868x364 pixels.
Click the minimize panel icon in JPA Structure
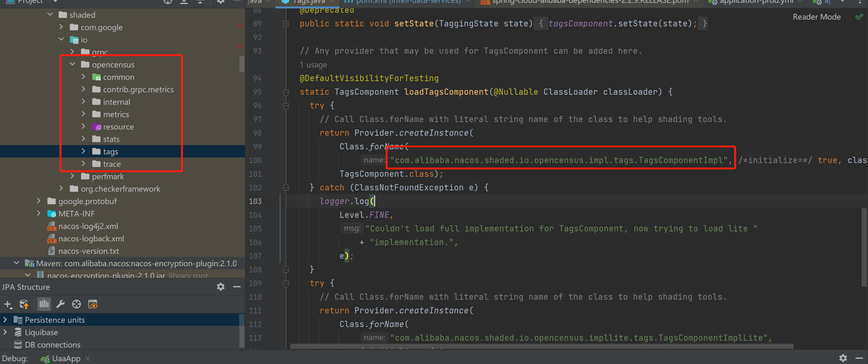pos(237,287)
